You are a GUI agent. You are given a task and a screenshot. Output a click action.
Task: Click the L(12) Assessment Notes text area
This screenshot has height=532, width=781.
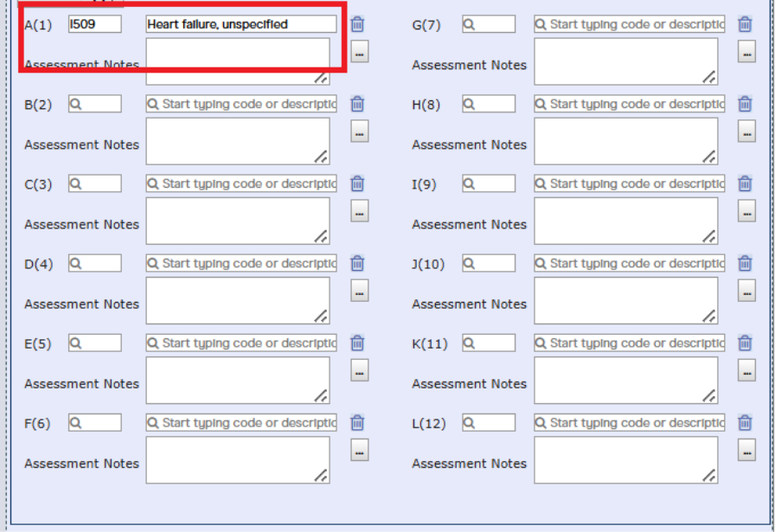(x=626, y=460)
